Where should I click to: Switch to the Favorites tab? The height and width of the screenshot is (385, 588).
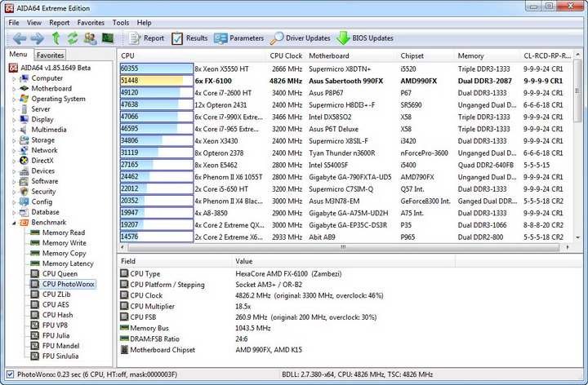click(50, 55)
